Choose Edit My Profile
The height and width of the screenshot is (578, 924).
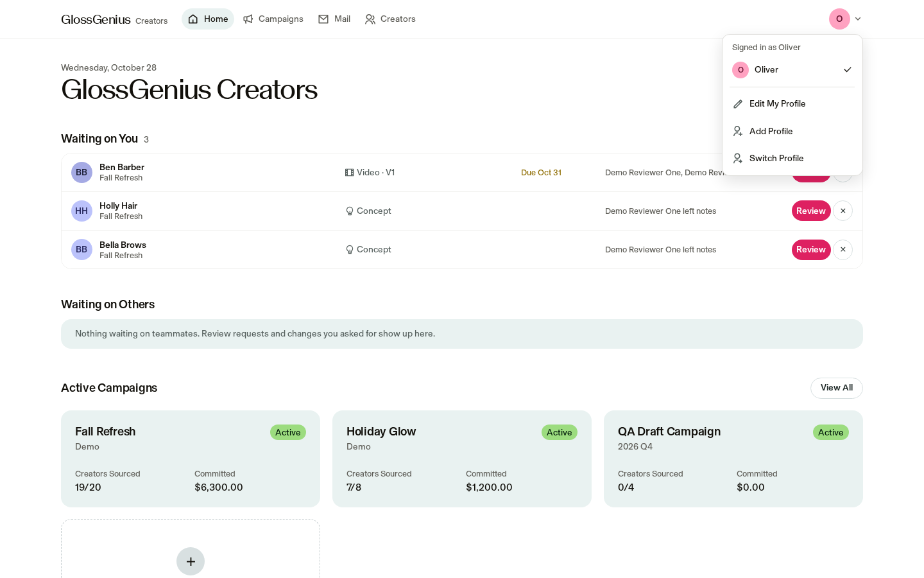tap(792, 103)
